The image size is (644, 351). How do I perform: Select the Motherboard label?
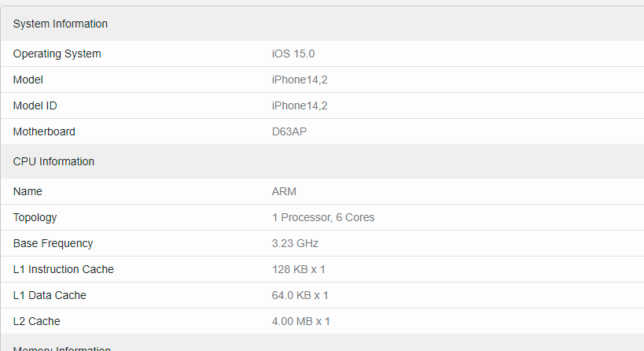coord(44,131)
